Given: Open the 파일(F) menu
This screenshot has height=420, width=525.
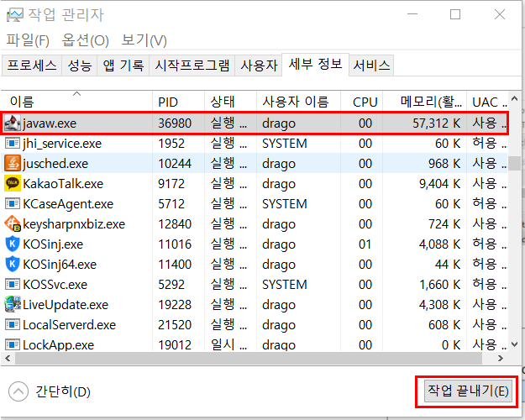Looking at the screenshot, I should point(28,40).
